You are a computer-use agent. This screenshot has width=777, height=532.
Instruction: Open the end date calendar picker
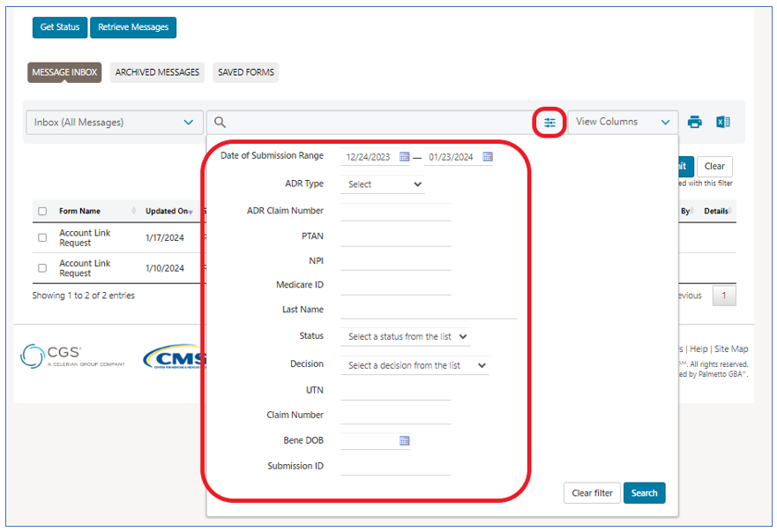pos(488,157)
